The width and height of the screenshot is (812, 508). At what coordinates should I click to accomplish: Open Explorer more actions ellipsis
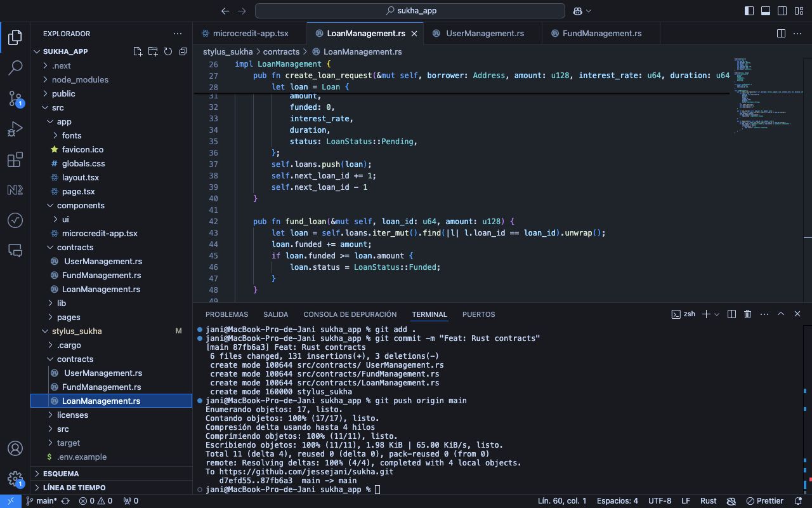178,34
